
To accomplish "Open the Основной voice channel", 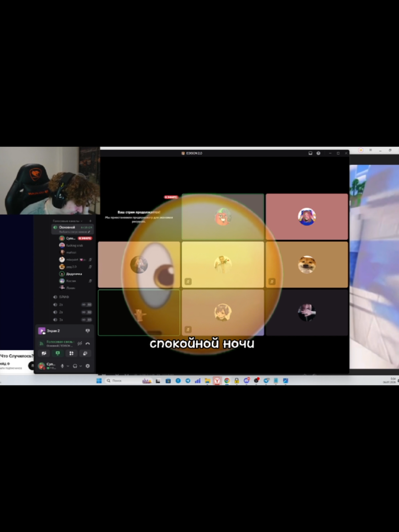I will tap(72, 229).
